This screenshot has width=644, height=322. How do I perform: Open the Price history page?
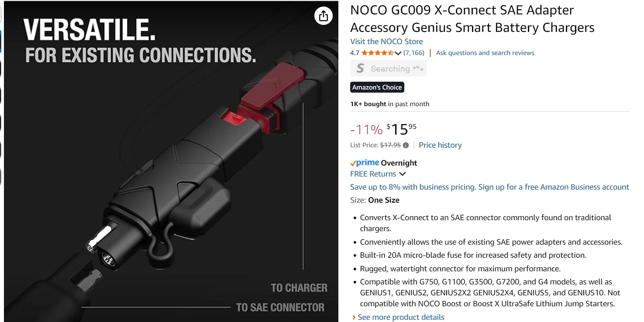(440, 145)
